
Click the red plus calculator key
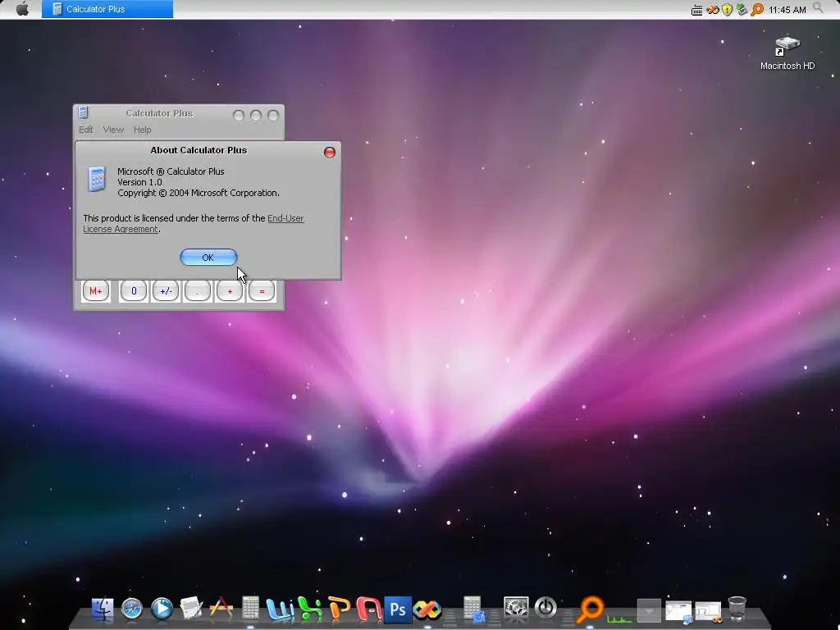230,291
